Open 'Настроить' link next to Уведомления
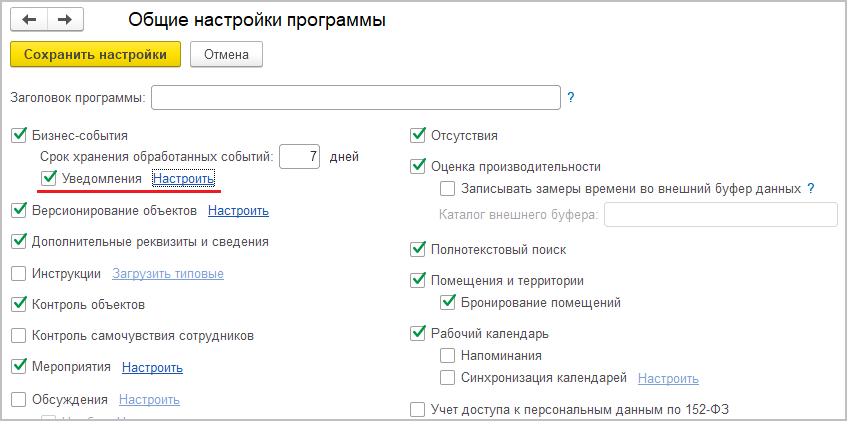The image size is (847, 421). point(183,179)
